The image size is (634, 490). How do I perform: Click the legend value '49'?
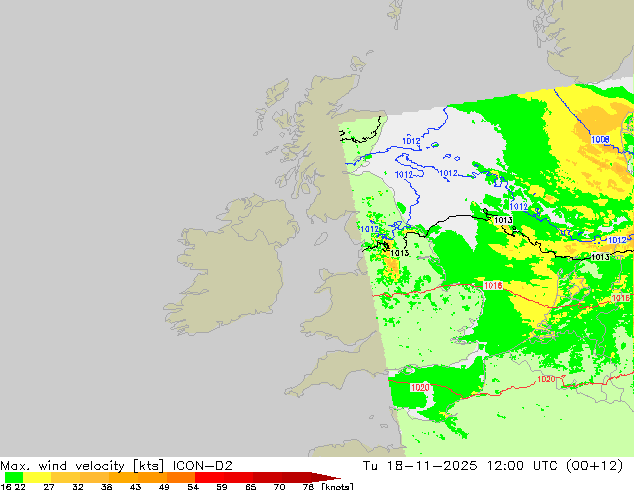point(164,486)
